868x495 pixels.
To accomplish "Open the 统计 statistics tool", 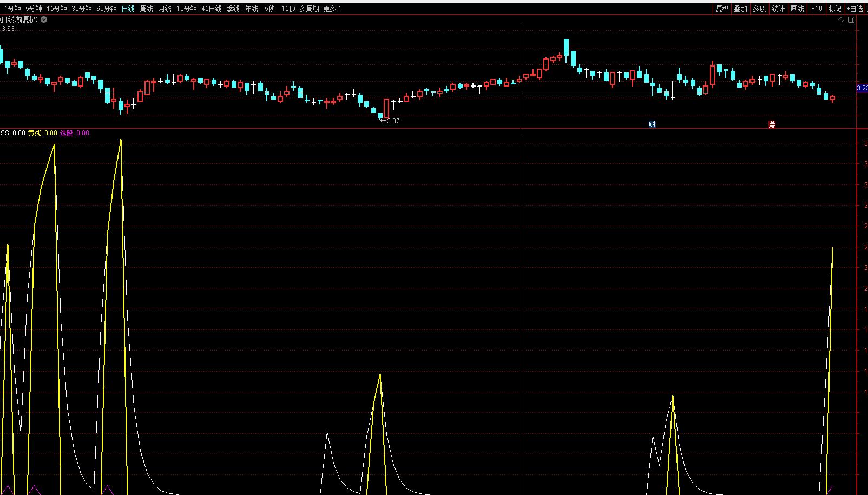I will (x=778, y=9).
